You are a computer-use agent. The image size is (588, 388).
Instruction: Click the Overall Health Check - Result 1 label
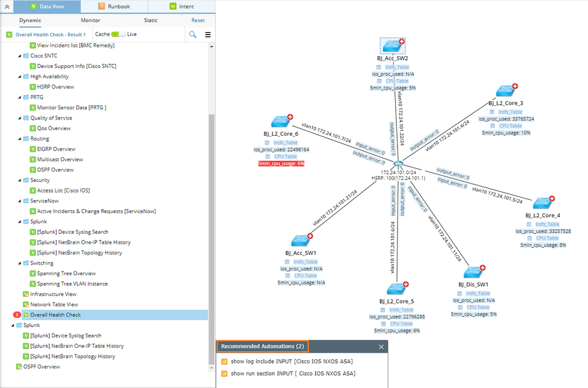pos(51,35)
